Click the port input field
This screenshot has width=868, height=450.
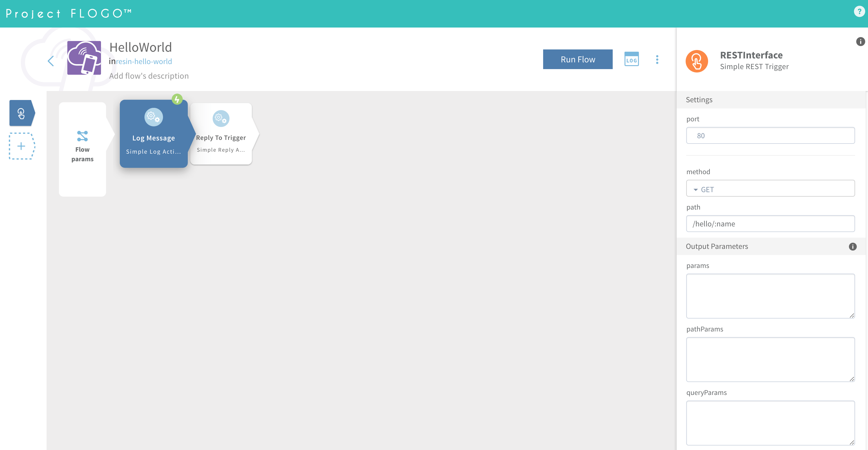770,136
